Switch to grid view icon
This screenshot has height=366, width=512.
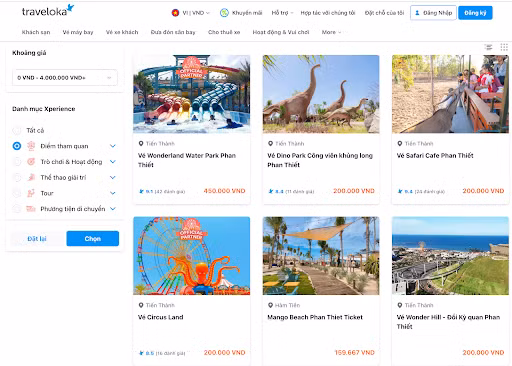click(x=504, y=47)
